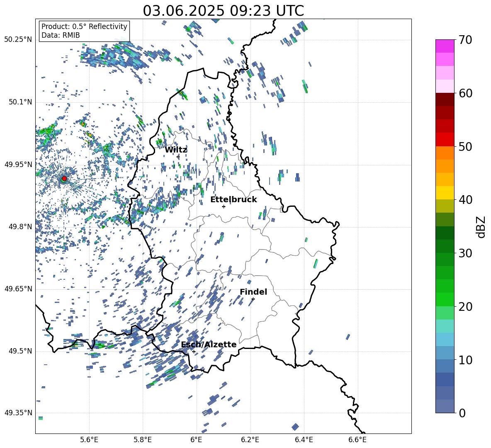Pick the light blue swatch near 14 dBZ
This screenshot has width=491, height=448.
point(445,339)
